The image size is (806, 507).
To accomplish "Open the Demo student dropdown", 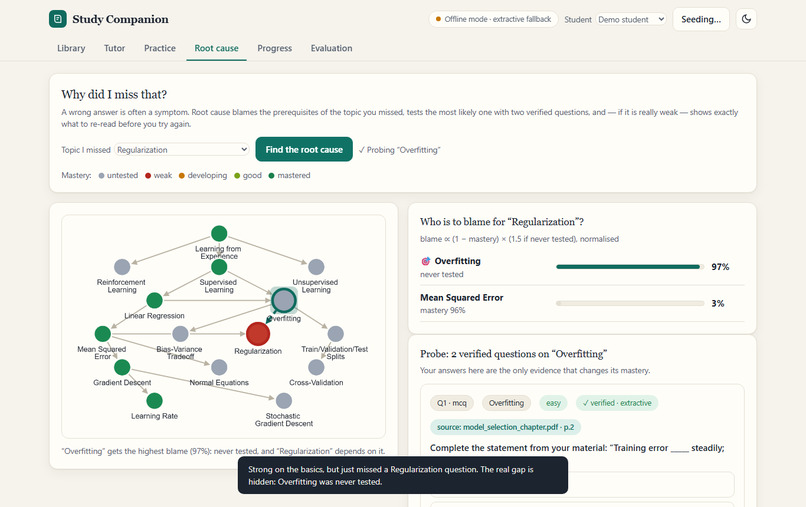I will tap(631, 20).
